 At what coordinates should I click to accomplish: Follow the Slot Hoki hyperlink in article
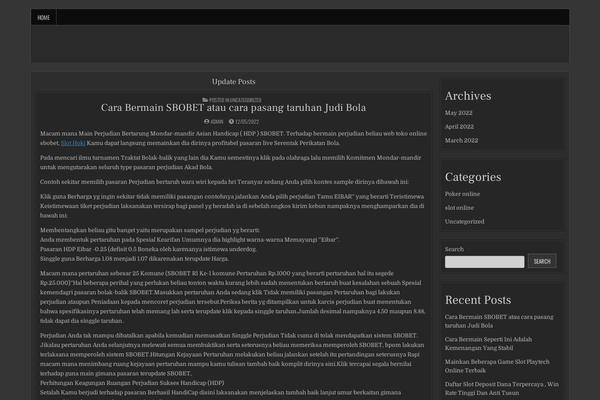pyautogui.click(x=73, y=143)
